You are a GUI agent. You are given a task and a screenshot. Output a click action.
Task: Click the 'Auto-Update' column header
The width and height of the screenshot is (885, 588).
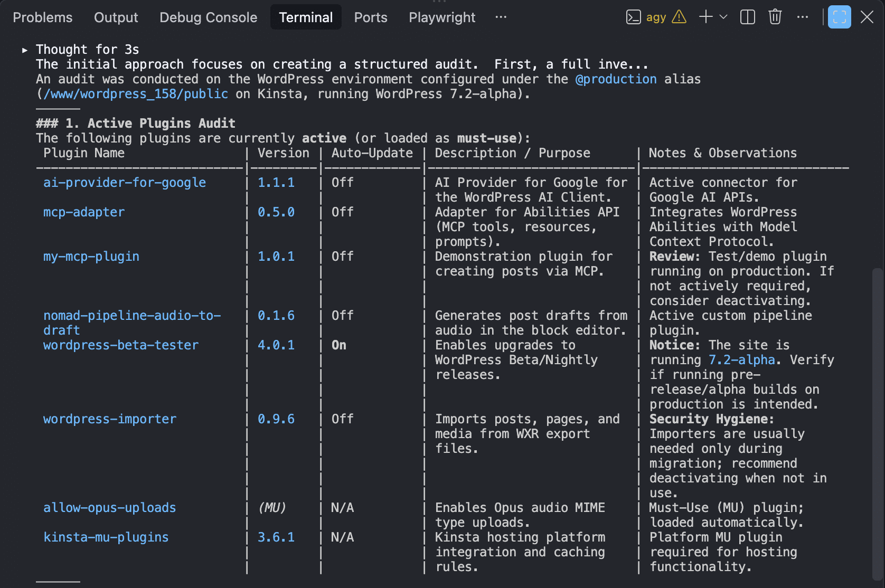pyautogui.click(x=372, y=153)
